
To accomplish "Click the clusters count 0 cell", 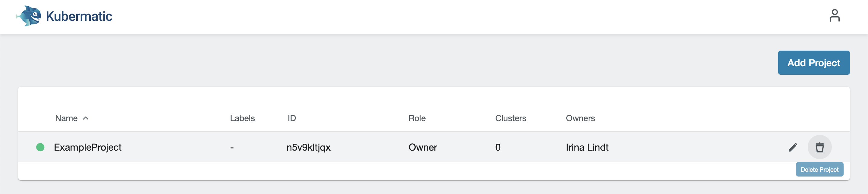I will (x=498, y=147).
